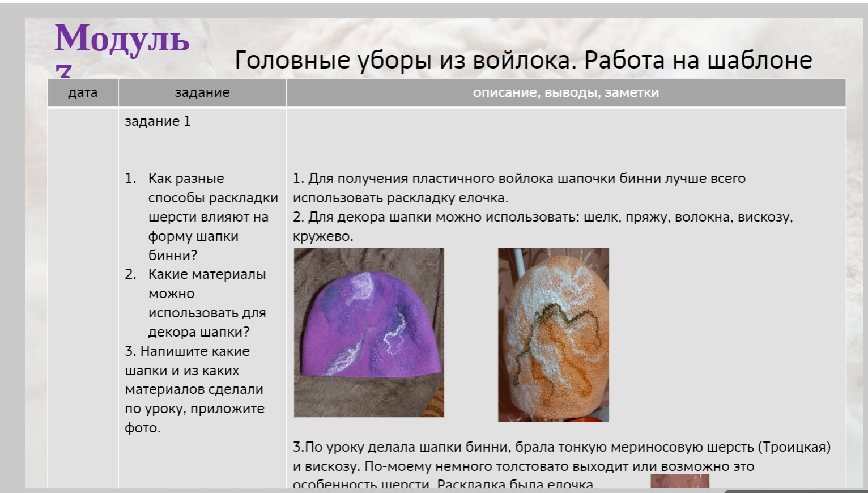The image size is (868, 493).
Task: Click the purple 'Модуль' title text
Action: [x=122, y=39]
